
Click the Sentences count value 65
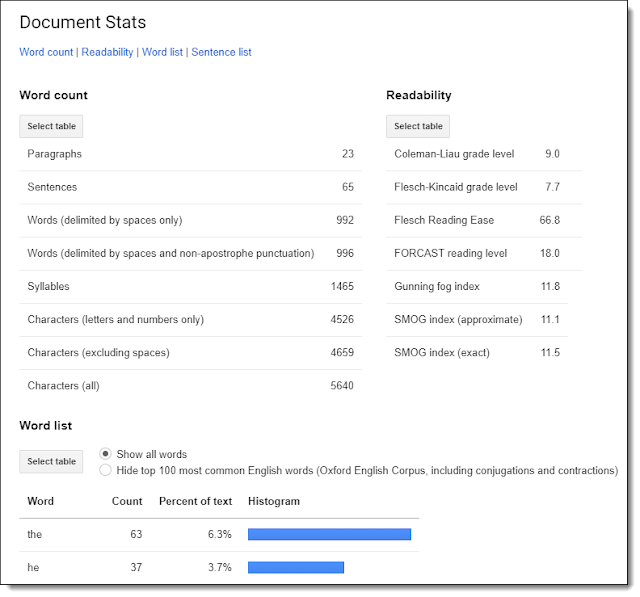point(347,187)
